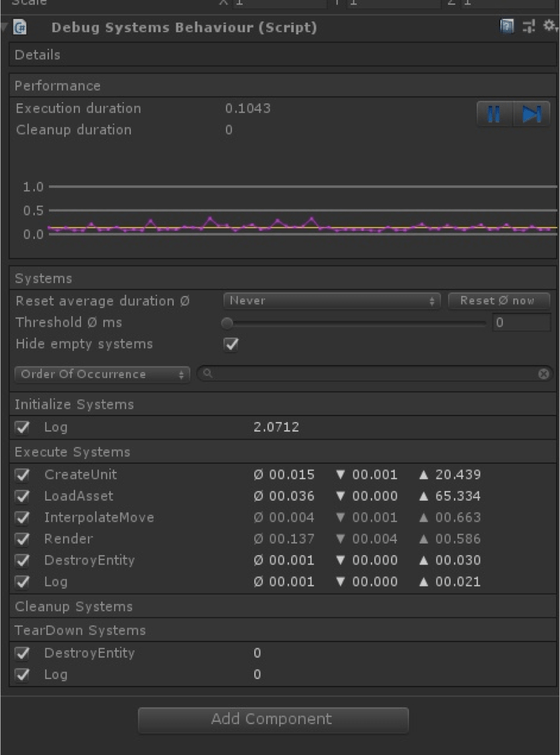The height and width of the screenshot is (755, 560).
Task: Disable the CreateUnit execute system
Action: tap(22, 474)
